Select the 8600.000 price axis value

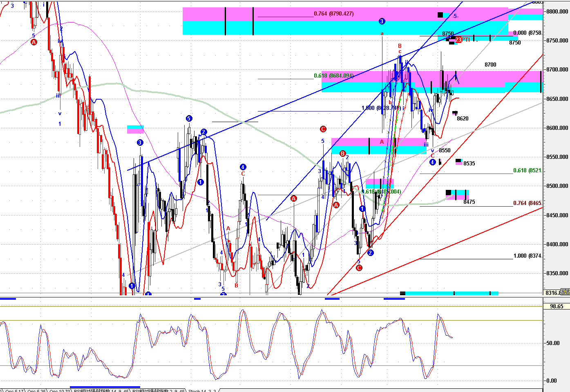point(557,128)
